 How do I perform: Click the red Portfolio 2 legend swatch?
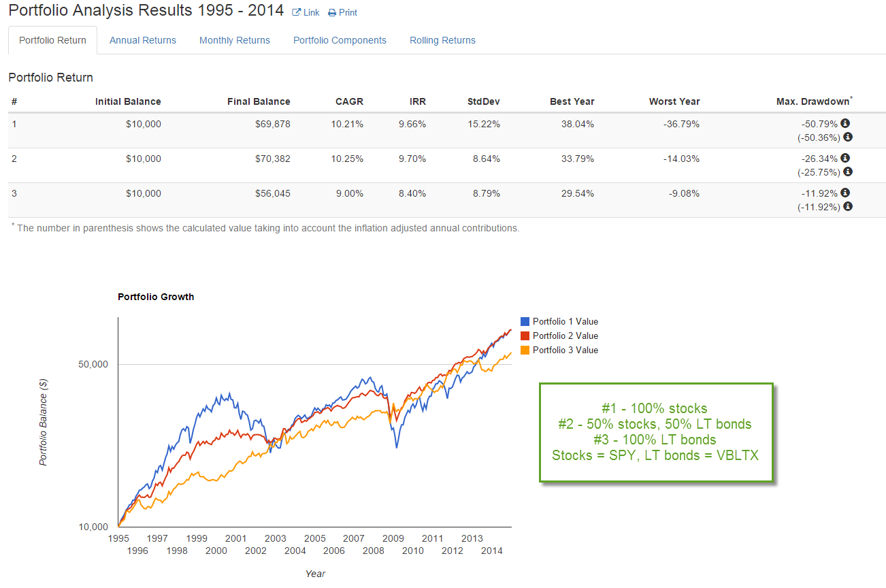(x=525, y=336)
